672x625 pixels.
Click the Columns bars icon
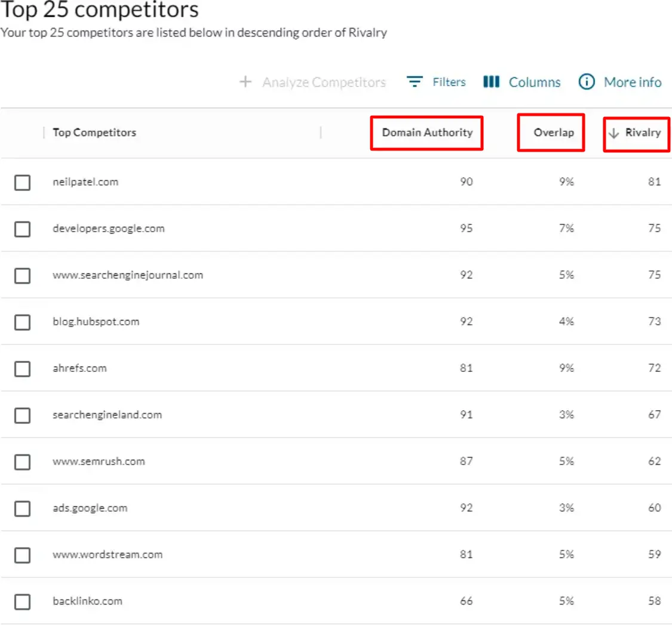point(491,82)
